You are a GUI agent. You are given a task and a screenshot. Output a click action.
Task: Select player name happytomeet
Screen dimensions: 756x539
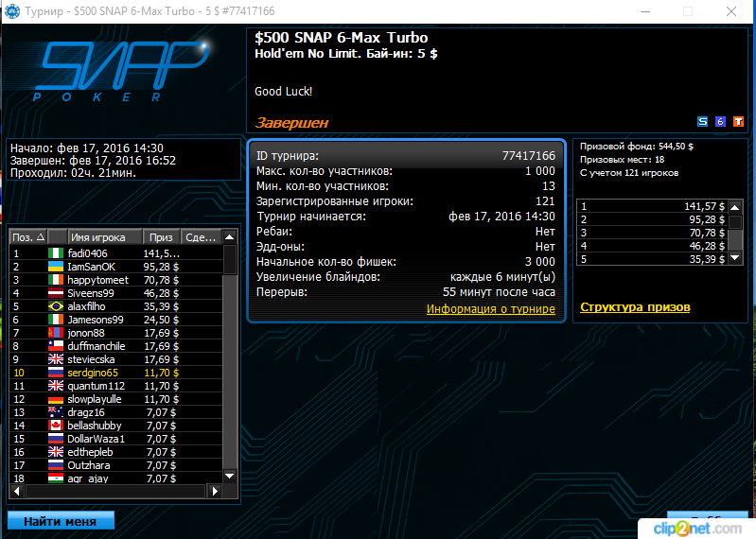tap(97, 280)
